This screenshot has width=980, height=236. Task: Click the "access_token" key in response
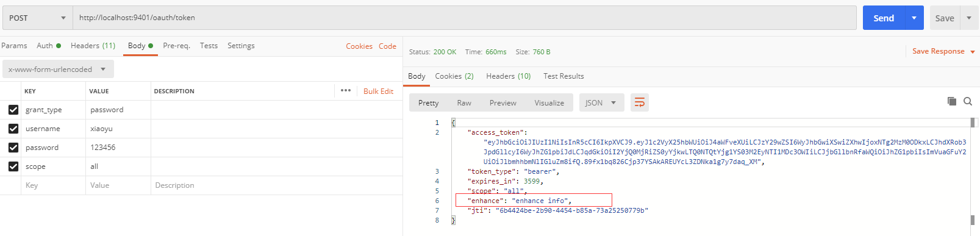click(x=495, y=132)
